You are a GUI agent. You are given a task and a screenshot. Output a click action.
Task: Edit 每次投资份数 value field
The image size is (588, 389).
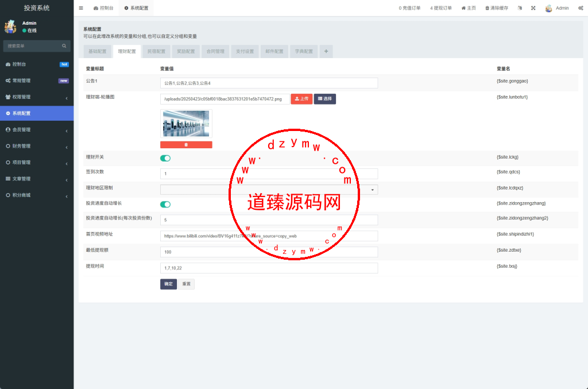[269, 220]
